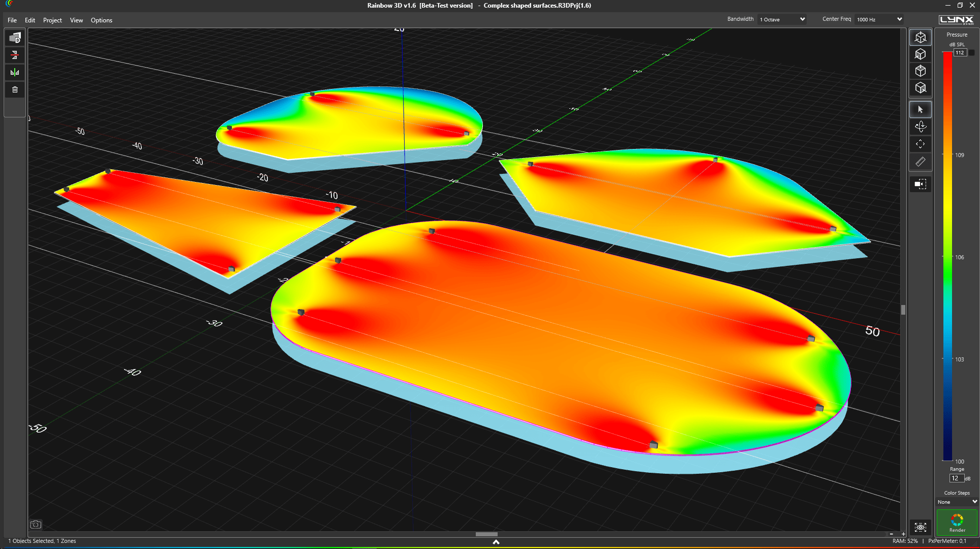Click the duplicate object icon
Viewport: 980px width, 549px height.
[15, 38]
